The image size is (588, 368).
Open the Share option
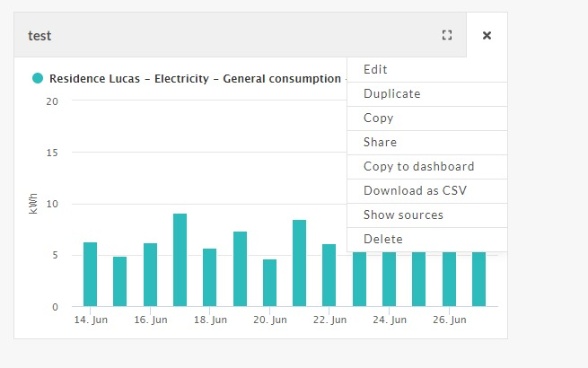(380, 143)
